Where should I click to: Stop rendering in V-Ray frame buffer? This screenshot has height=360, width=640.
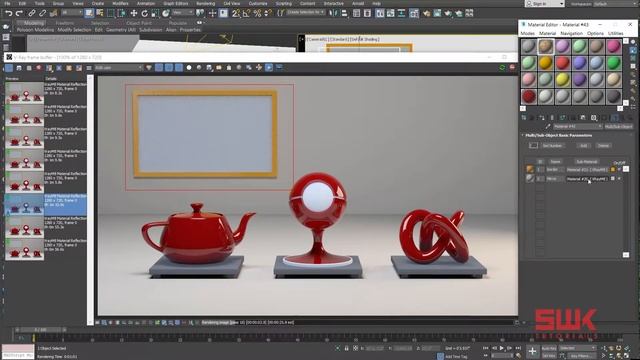click(512, 67)
